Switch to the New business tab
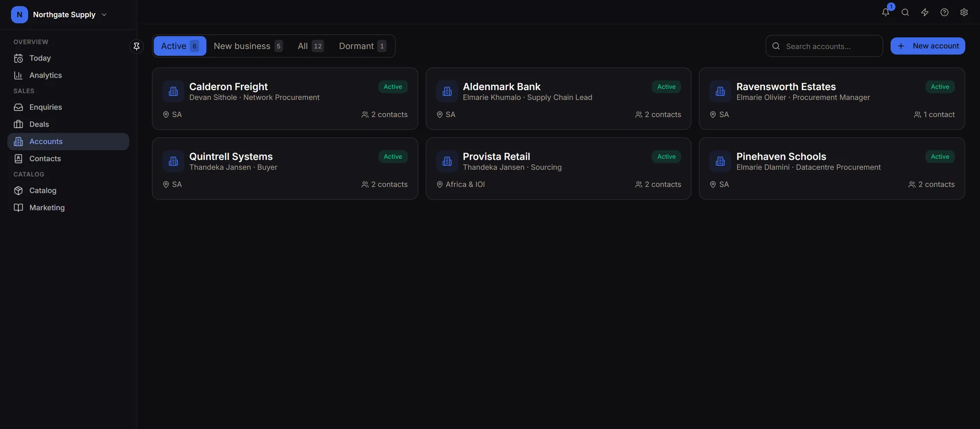The height and width of the screenshot is (429, 980). pyautogui.click(x=248, y=46)
